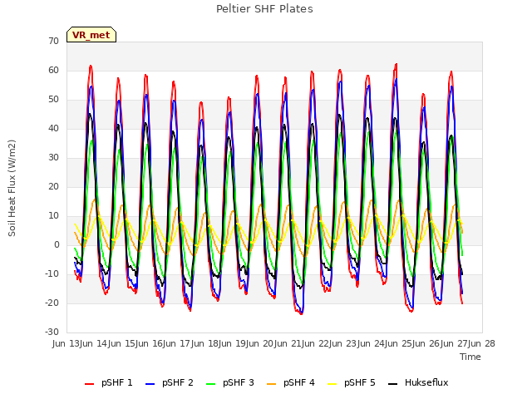Select the pSHF 5 legend label

(360, 382)
